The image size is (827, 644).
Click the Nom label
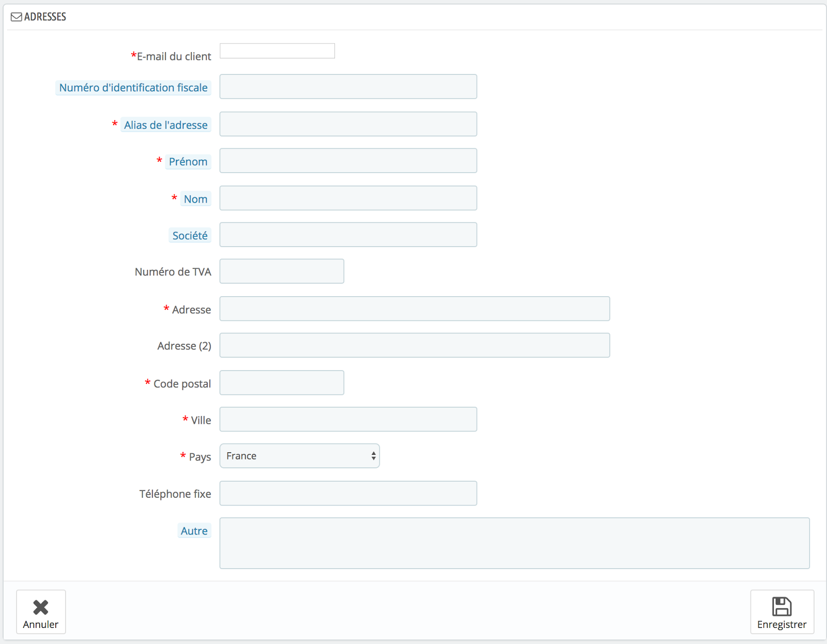click(x=195, y=199)
